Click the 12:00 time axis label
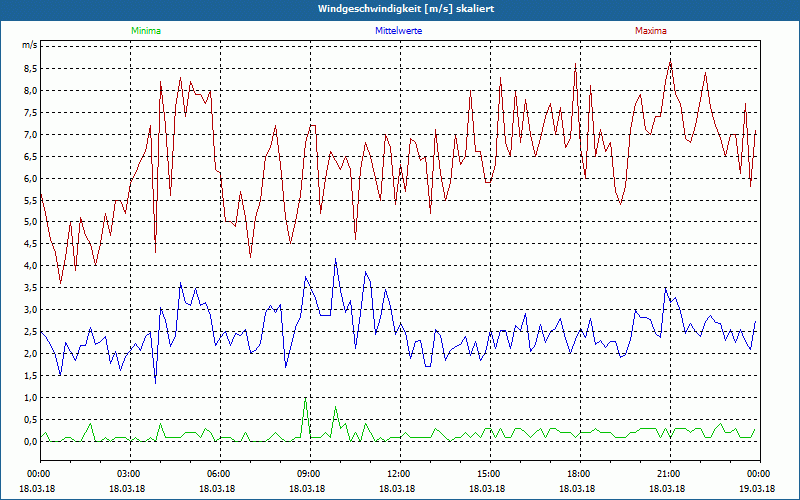 [x=400, y=474]
